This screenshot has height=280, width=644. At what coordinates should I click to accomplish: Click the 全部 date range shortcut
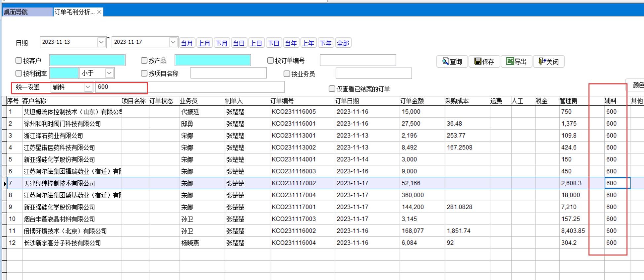pyautogui.click(x=343, y=43)
